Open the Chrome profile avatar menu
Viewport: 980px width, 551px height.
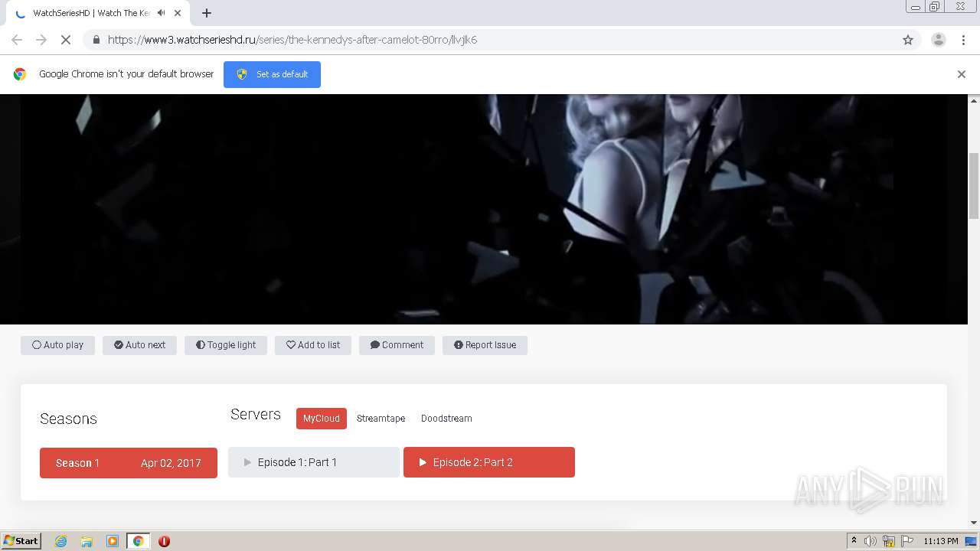[939, 40]
